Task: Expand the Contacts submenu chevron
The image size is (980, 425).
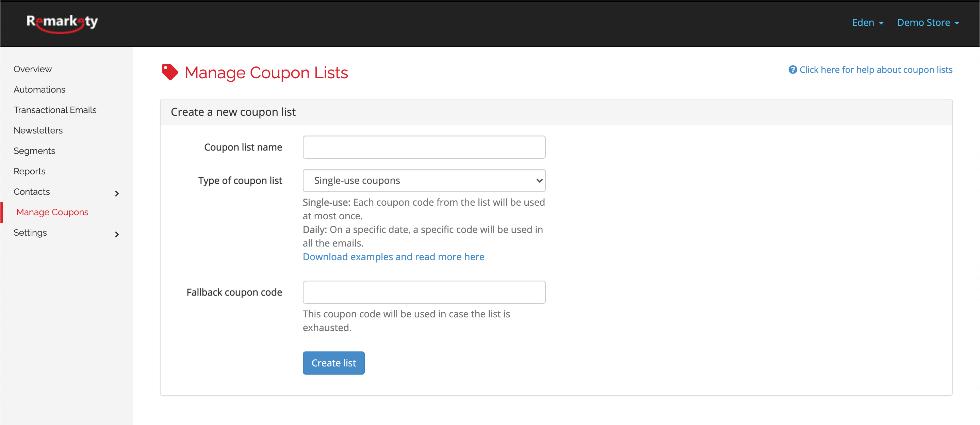Action: click(x=117, y=194)
